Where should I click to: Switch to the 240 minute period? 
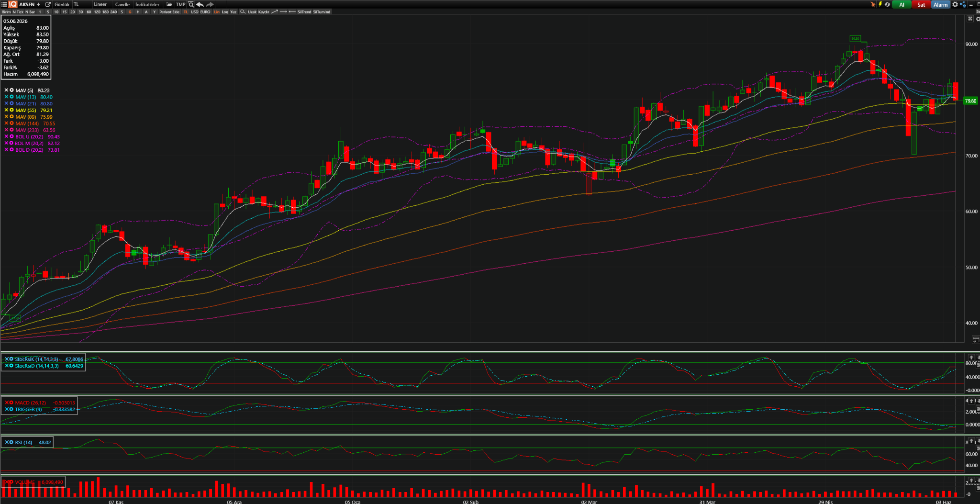pos(113,12)
